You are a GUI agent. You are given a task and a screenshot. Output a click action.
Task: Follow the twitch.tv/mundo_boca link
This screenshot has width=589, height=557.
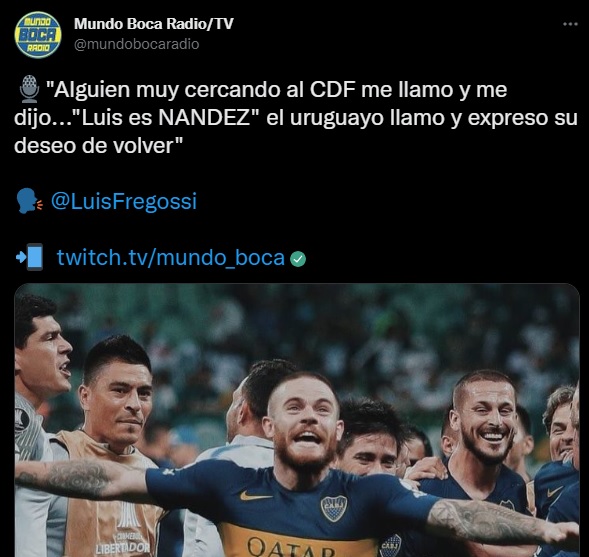[171, 258]
